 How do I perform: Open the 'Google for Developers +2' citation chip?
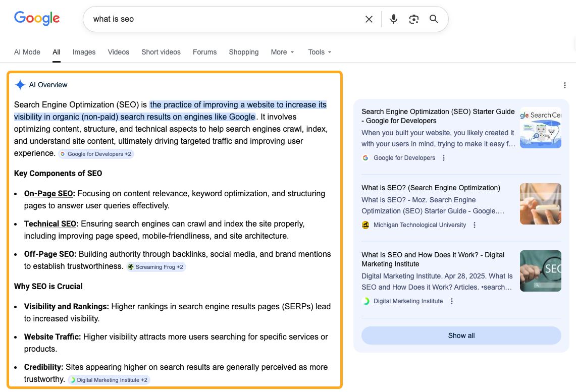pyautogui.click(x=96, y=154)
